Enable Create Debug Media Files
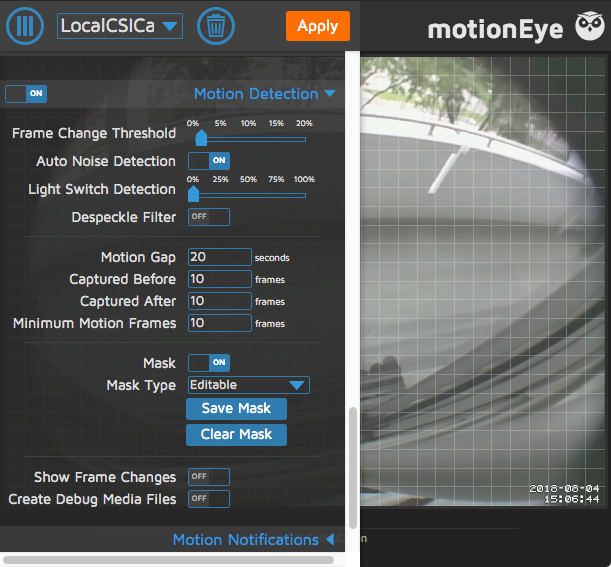The height and width of the screenshot is (567, 611). [x=209, y=499]
